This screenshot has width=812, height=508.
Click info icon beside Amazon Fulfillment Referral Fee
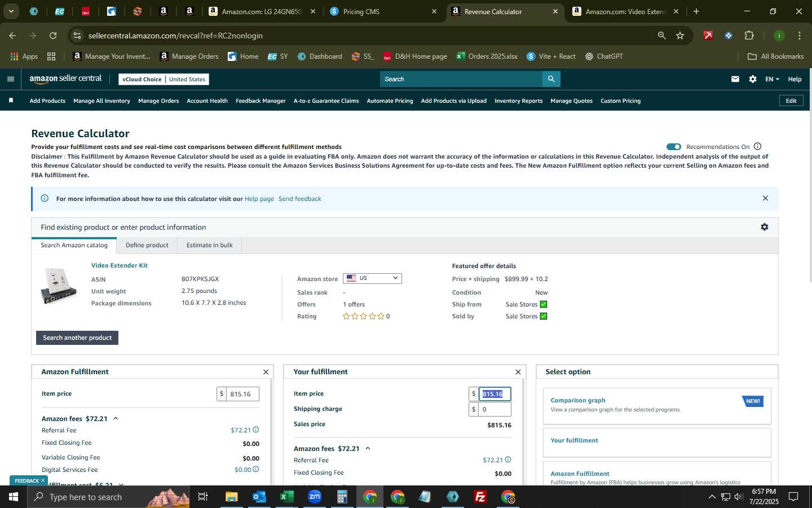(255, 430)
